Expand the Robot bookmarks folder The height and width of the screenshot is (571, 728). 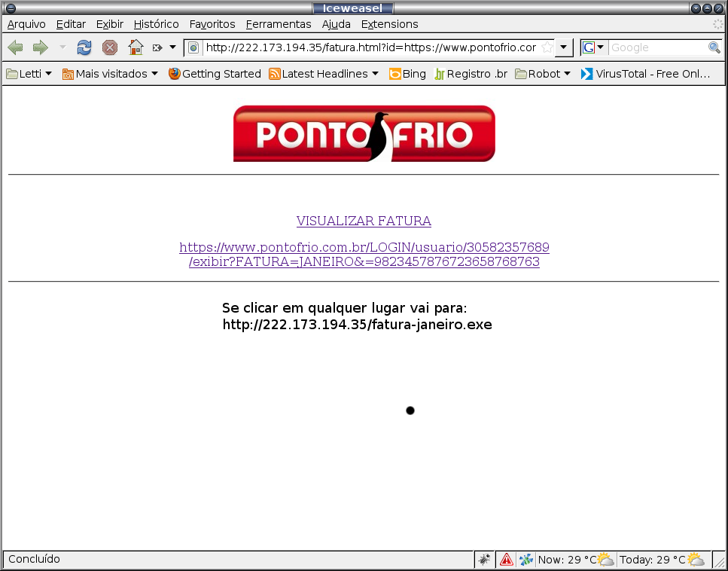tap(543, 74)
